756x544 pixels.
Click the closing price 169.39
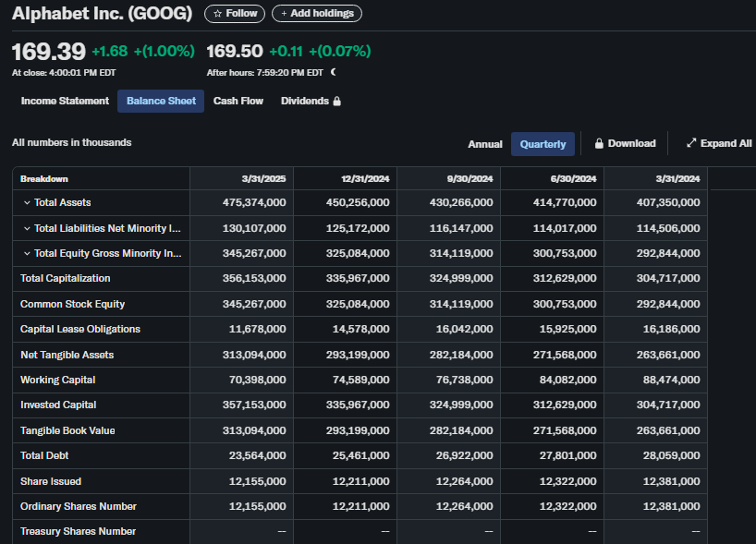coord(49,52)
